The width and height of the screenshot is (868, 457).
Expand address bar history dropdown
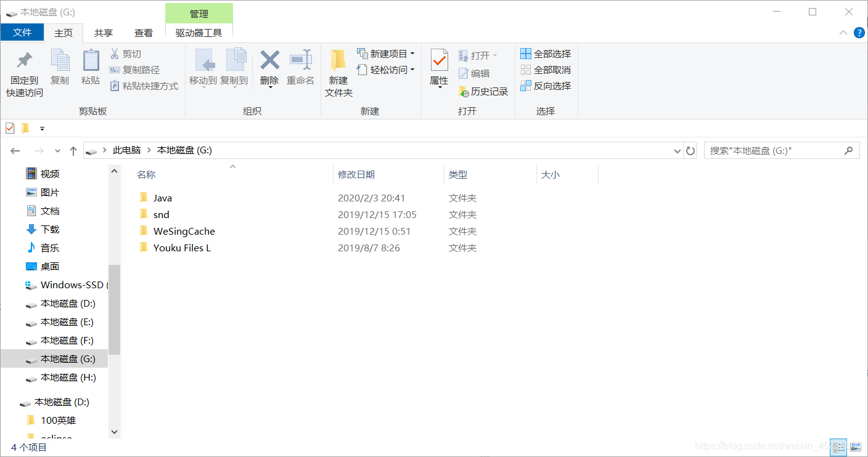pyautogui.click(x=677, y=150)
